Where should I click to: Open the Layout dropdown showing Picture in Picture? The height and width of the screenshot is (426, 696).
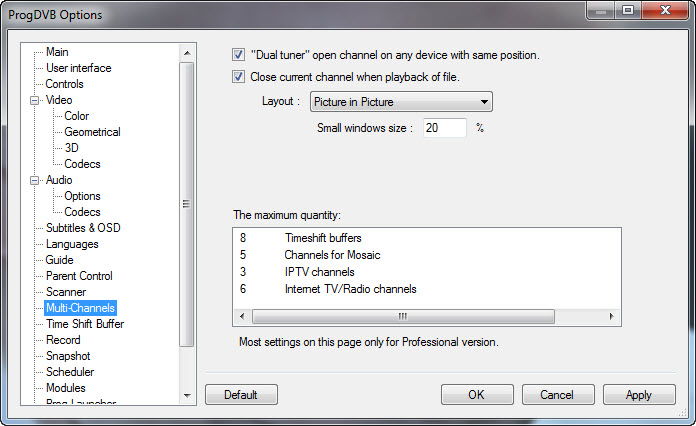400,101
